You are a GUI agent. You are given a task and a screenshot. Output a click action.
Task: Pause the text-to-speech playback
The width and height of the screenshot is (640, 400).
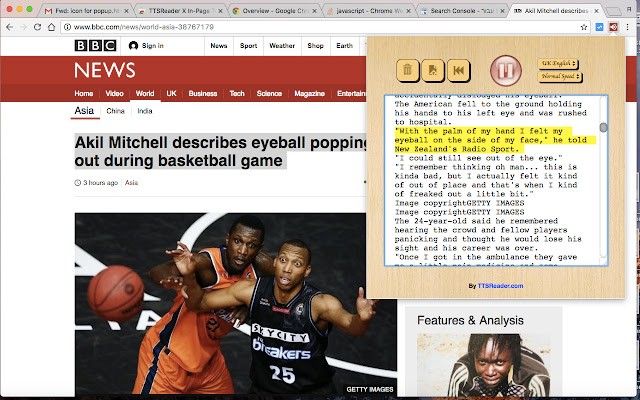[x=506, y=71]
